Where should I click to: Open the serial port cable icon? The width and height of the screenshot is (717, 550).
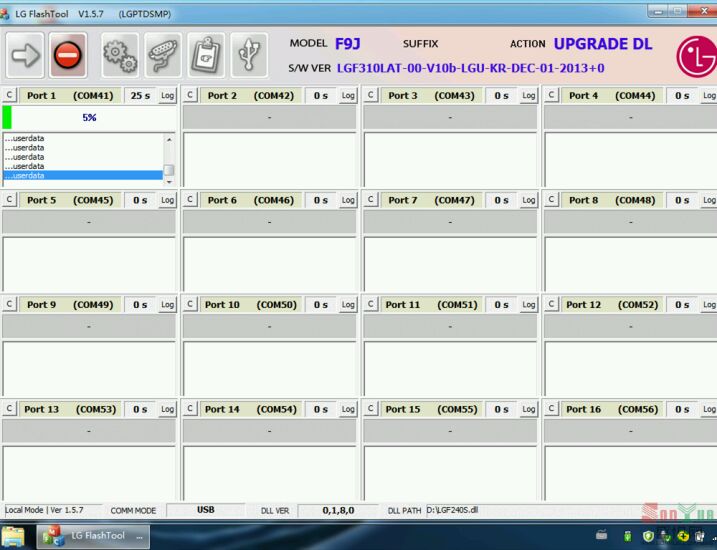tap(163, 55)
